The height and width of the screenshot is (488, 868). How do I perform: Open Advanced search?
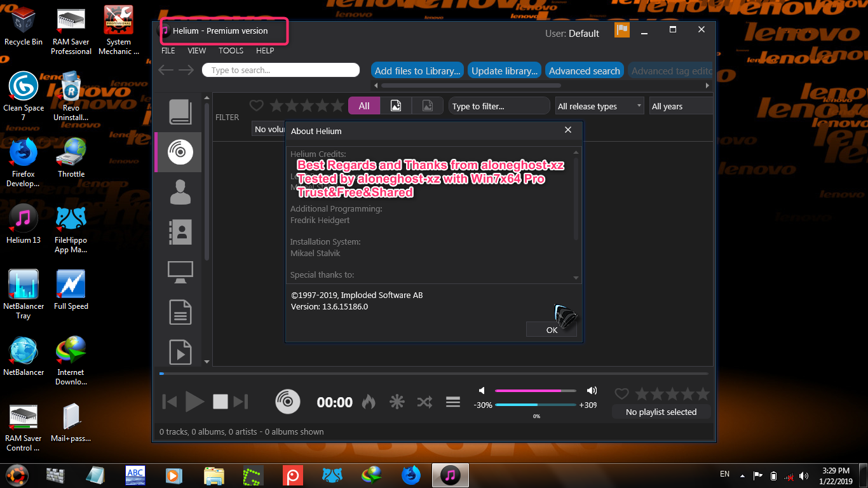(x=584, y=71)
